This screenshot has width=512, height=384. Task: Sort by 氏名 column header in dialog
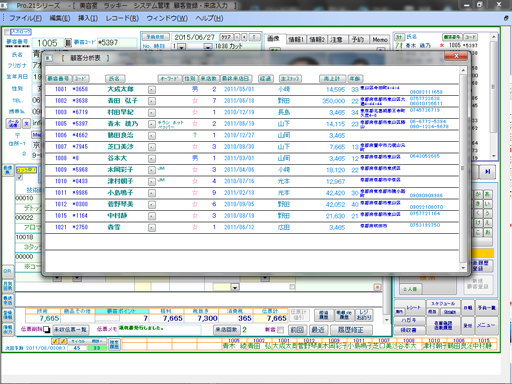point(115,79)
